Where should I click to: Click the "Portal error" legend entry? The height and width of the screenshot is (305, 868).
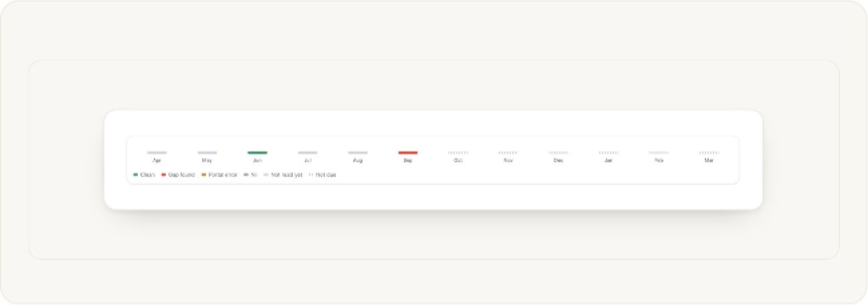[219, 175]
